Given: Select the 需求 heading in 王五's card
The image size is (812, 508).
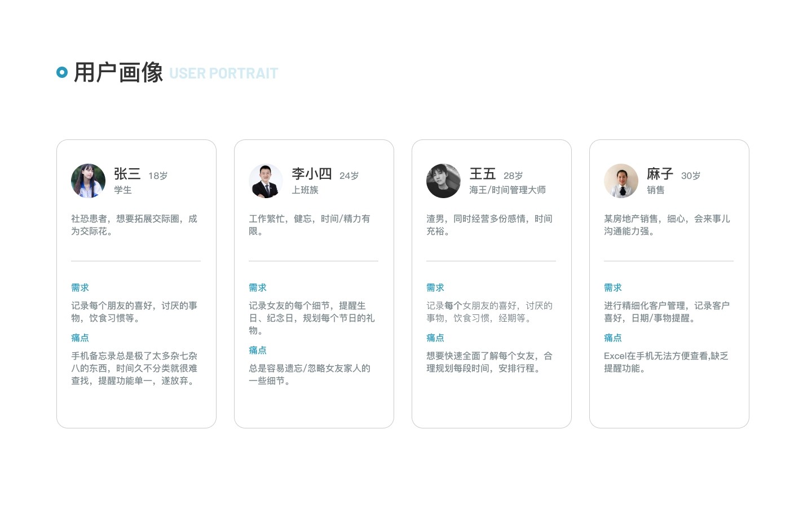Looking at the screenshot, I should coord(435,288).
